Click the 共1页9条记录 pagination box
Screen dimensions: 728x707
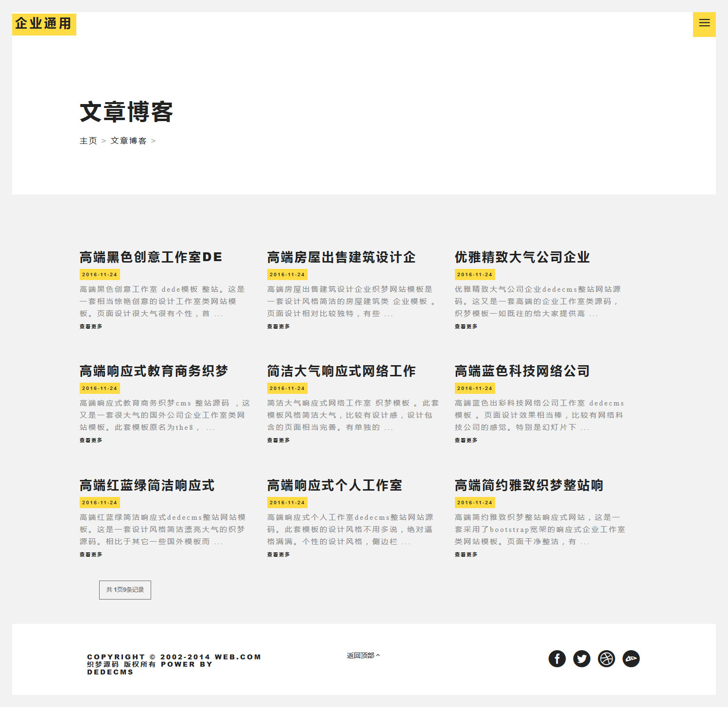[x=125, y=590]
